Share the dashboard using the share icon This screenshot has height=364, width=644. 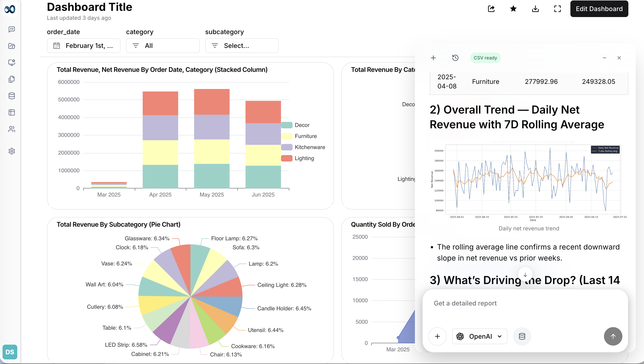[x=491, y=9]
